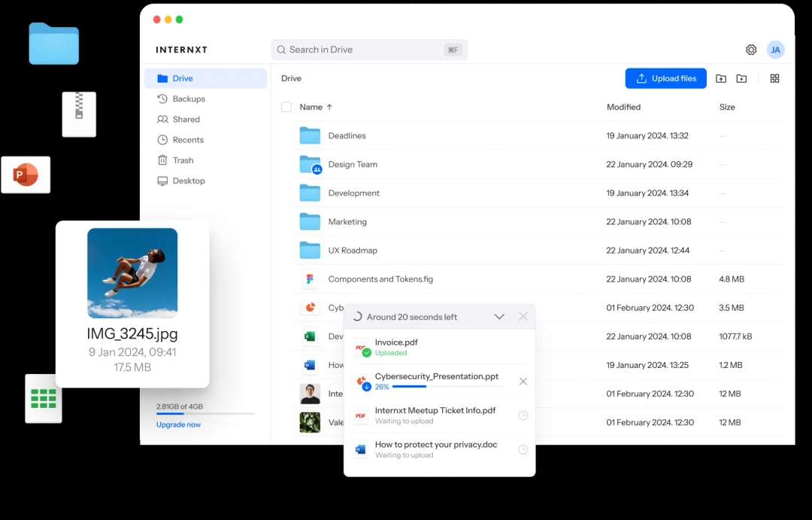Toggle the select-all checkbox beside Name
812x520 pixels.
click(x=286, y=107)
